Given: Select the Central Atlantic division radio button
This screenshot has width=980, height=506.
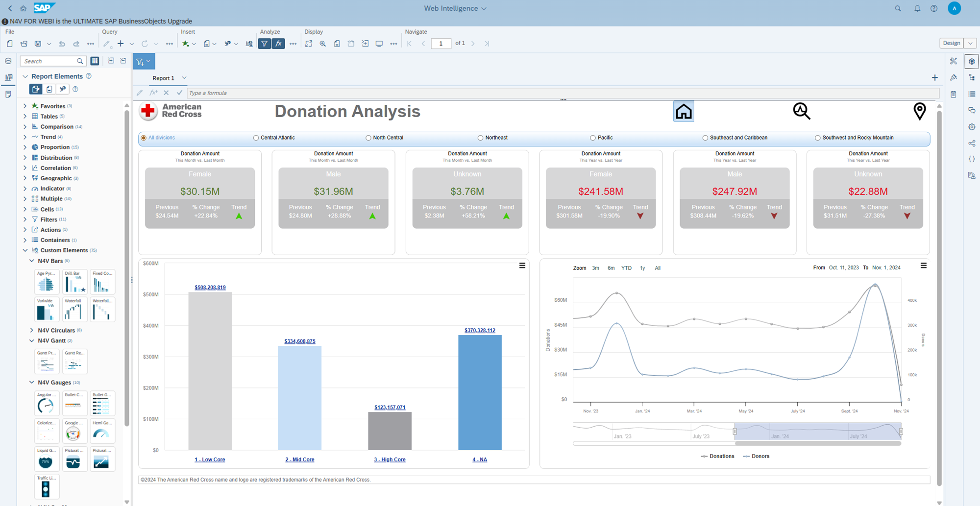Looking at the screenshot, I should [x=255, y=138].
